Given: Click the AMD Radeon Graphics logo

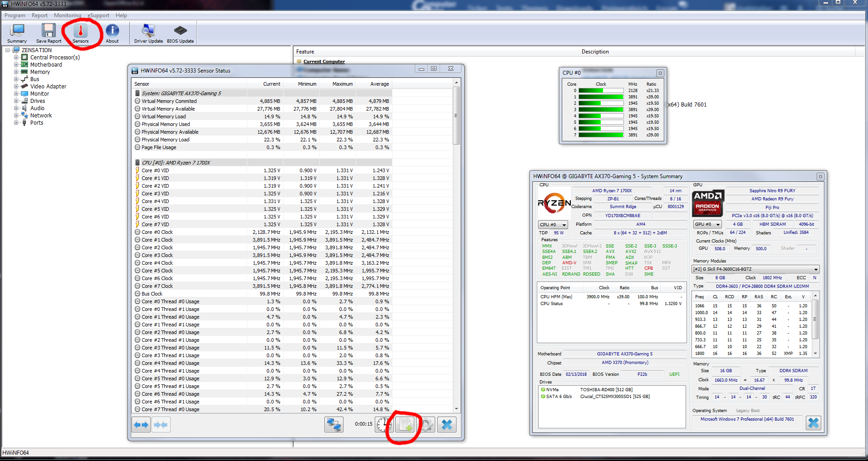Looking at the screenshot, I should click(708, 203).
